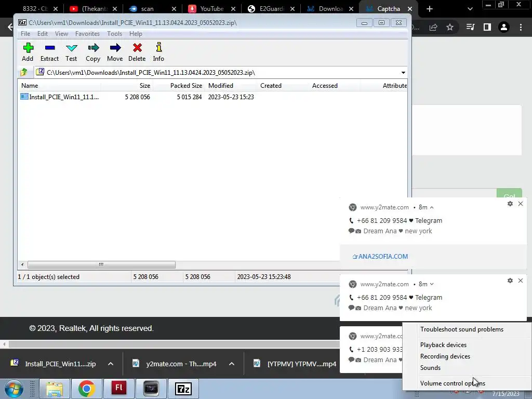The width and height of the screenshot is (532, 399).
Task: Click the 7-Zip horizontal scrollbar thumb
Action: [x=101, y=264]
